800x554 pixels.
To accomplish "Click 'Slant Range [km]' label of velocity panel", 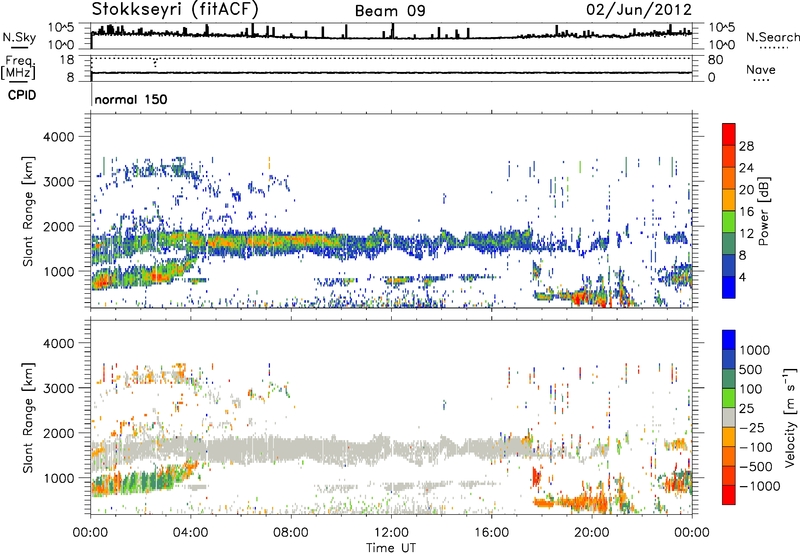I will pos(29,417).
